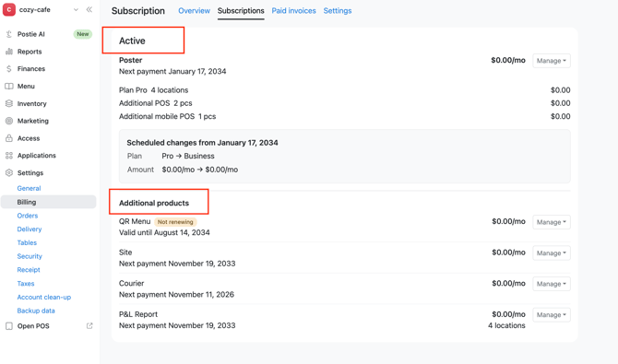Click the Postie AI icon

pos(9,34)
